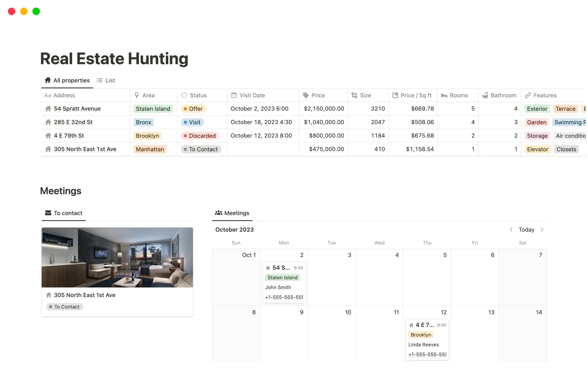
Task: Go to the next month with the right chevron
Action: coord(542,229)
